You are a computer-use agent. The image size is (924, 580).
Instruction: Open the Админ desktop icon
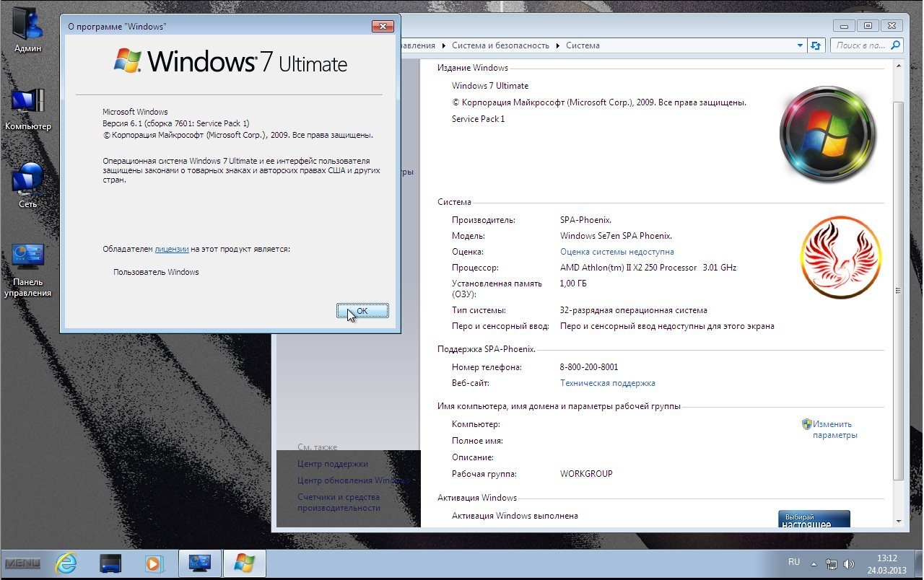pyautogui.click(x=27, y=29)
